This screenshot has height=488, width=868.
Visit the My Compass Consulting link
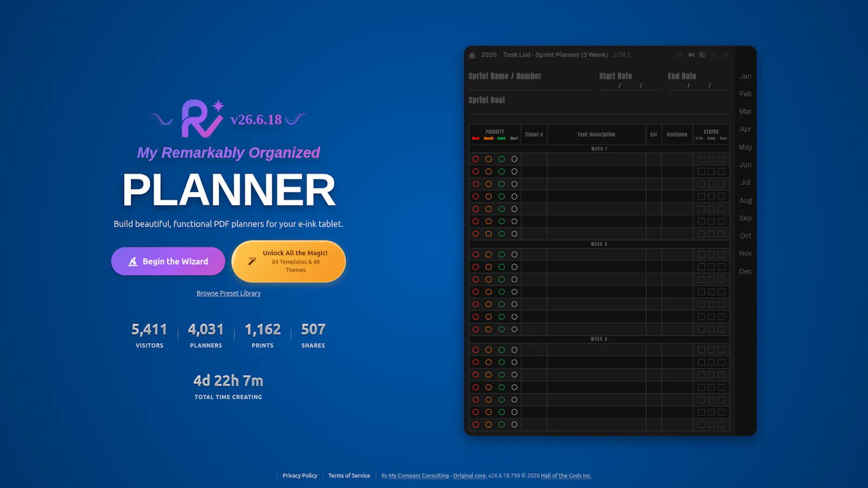(x=419, y=476)
